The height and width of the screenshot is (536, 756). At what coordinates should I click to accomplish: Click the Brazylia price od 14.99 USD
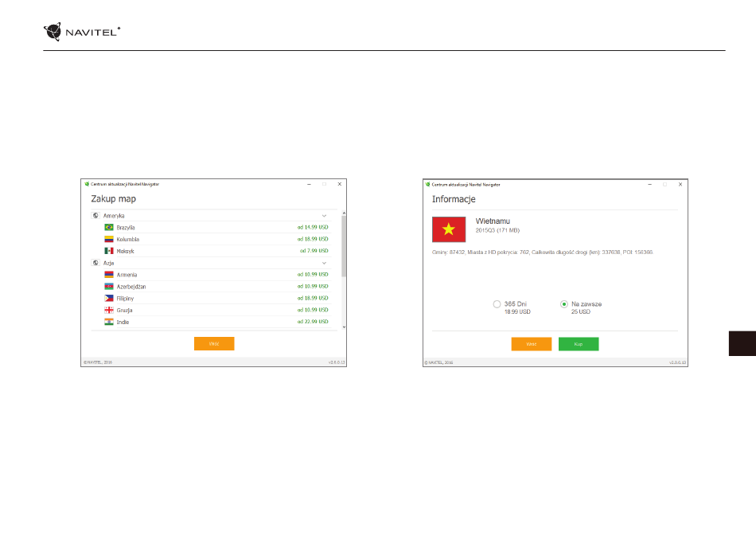pyautogui.click(x=313, y=227)
